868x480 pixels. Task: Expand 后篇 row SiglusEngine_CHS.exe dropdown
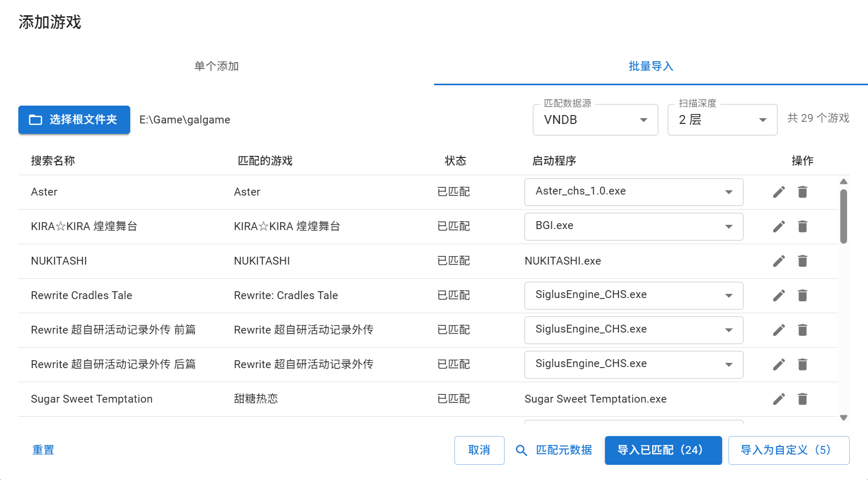coord(634,364)
